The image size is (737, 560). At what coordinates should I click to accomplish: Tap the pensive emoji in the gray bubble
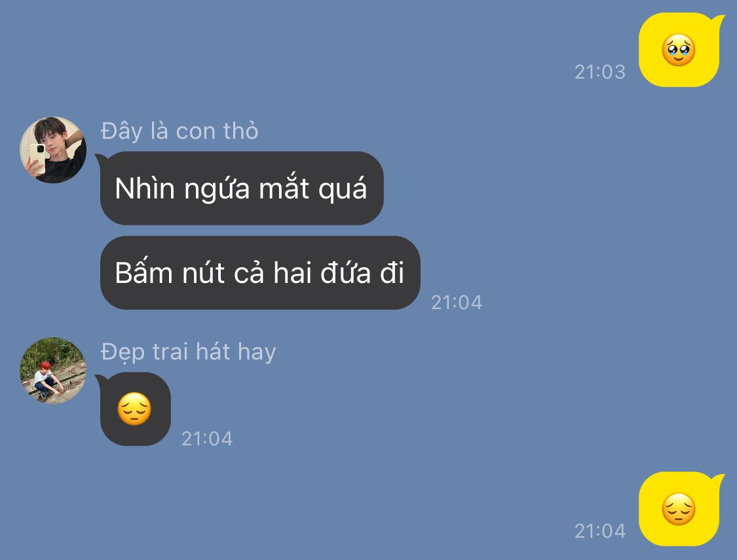pyautogui.click(x=134, y=409)
